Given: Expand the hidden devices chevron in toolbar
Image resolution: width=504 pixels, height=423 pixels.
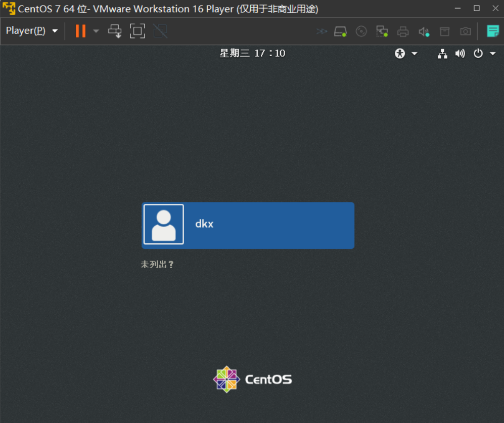Looking at the screenshot, I should [322, 31].
